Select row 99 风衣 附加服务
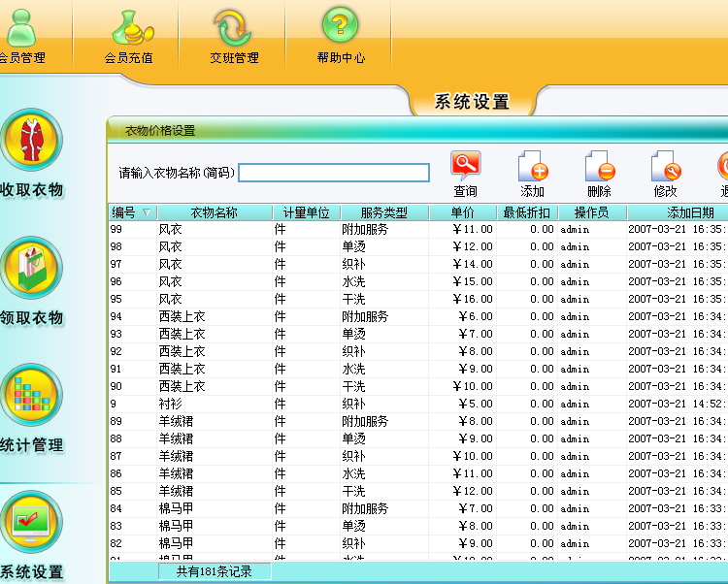 coord(417,229)
